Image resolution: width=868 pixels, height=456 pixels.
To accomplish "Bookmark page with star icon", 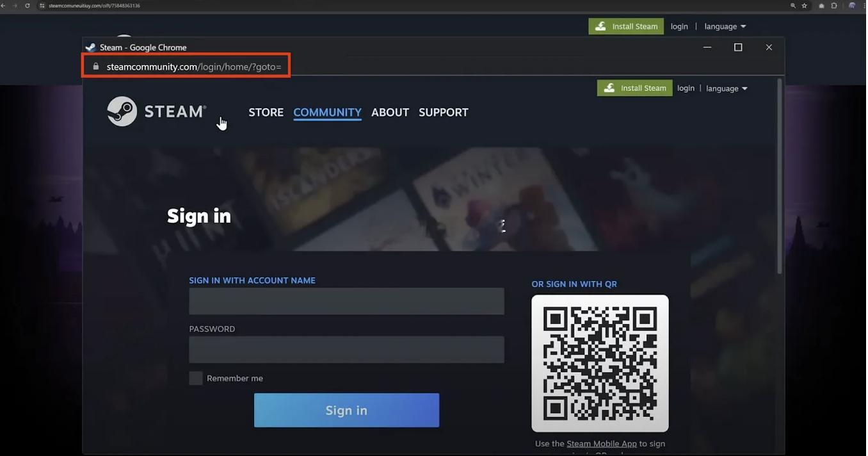I will tap(805, 6).
